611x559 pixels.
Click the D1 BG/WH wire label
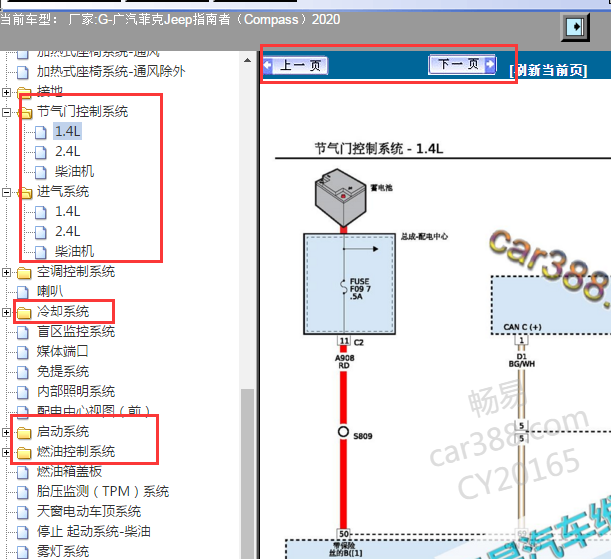522,360
